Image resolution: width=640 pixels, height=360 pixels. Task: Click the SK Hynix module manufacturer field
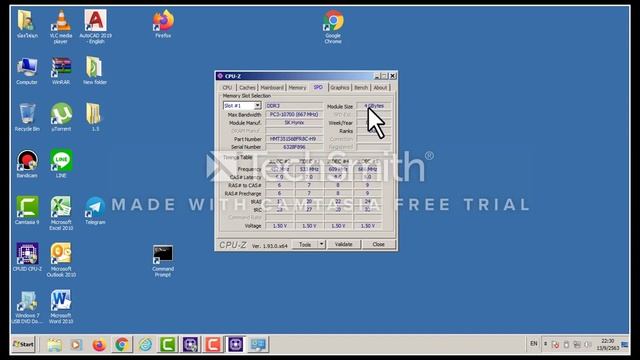coord(294,122)
